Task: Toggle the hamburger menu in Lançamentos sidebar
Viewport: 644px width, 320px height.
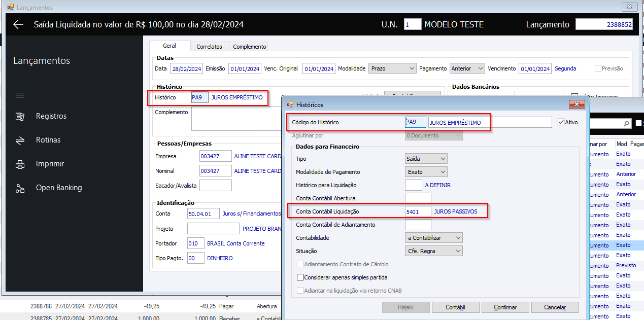Action: (20, 95)
